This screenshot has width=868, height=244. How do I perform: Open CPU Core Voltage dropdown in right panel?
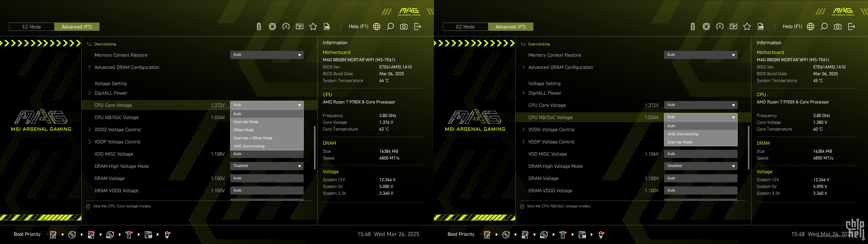point(701,105)
